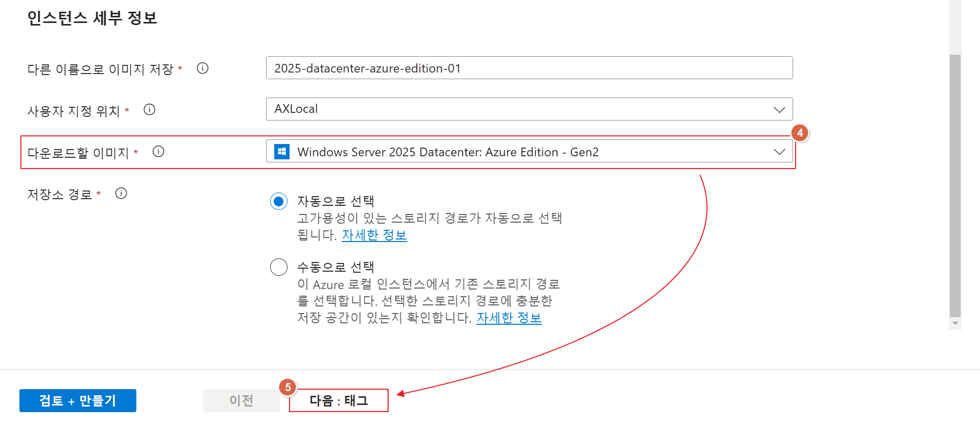Click 사용자 지정 위치 label
The image size is (980, 430).
(74, 111)
